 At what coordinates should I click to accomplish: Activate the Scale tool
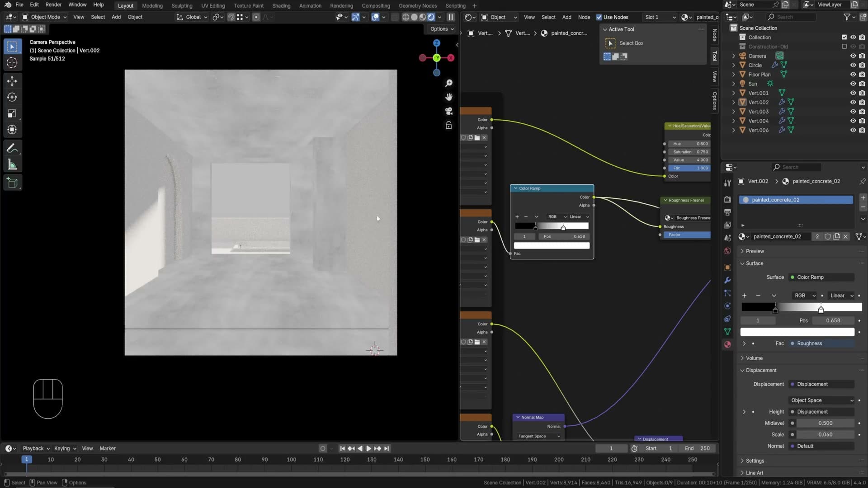point(12,113)
